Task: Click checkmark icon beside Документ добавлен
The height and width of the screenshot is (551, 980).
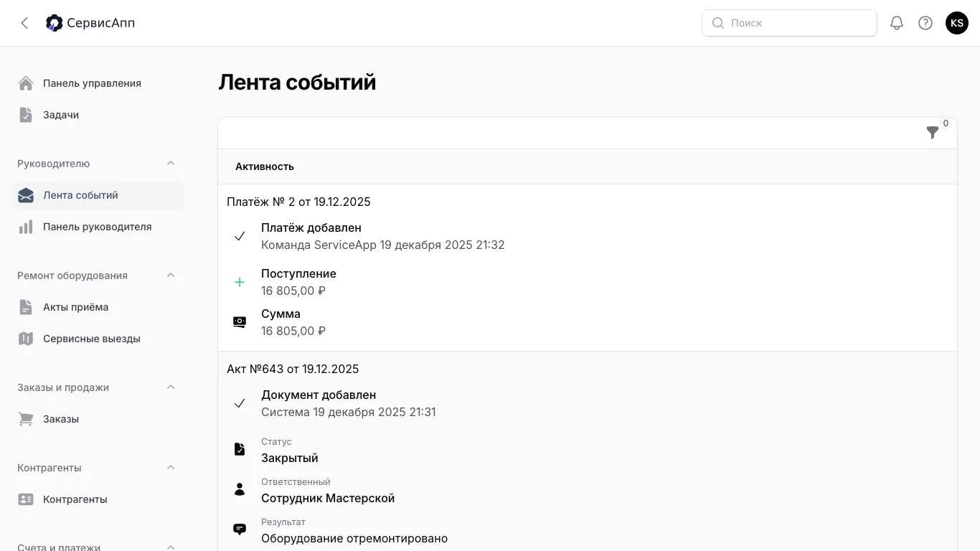Action: (240, 403)
